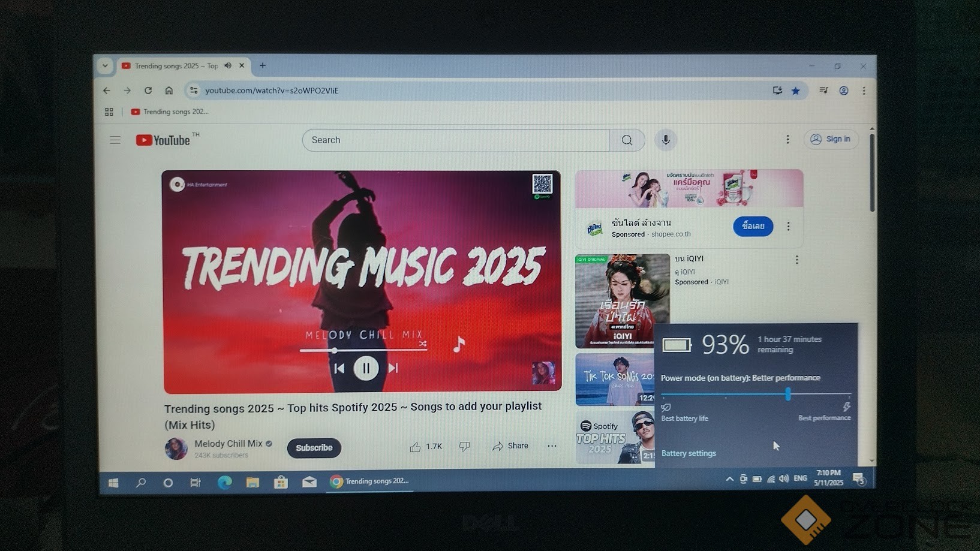Bookmark this page with the star
980x551 pixels.
coord(796,91)
